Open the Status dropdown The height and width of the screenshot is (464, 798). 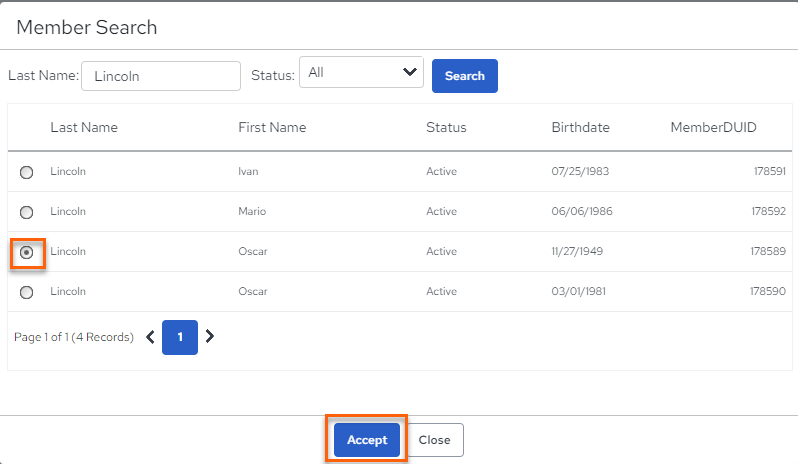point(361,72)
